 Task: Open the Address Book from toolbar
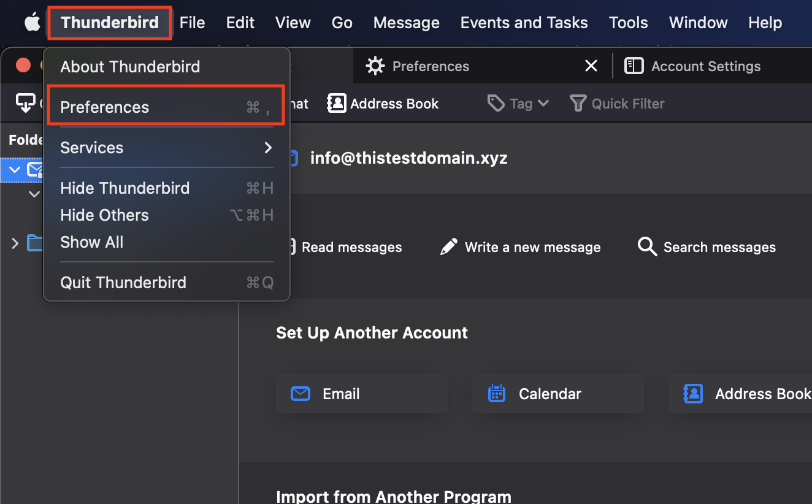[383, 104]
